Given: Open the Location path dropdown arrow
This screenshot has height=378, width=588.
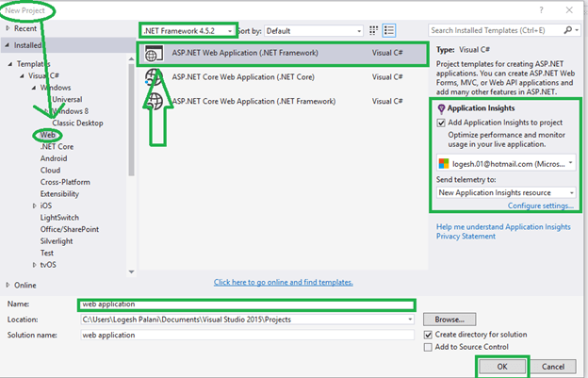Looking at the screenshot, I should tap(410, 320).
